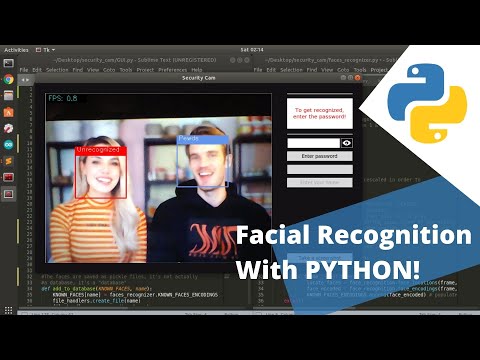This screenshot has height=360, width=480.
Task: Open Tools menu in GUI.py window
Action: point(126,70)
